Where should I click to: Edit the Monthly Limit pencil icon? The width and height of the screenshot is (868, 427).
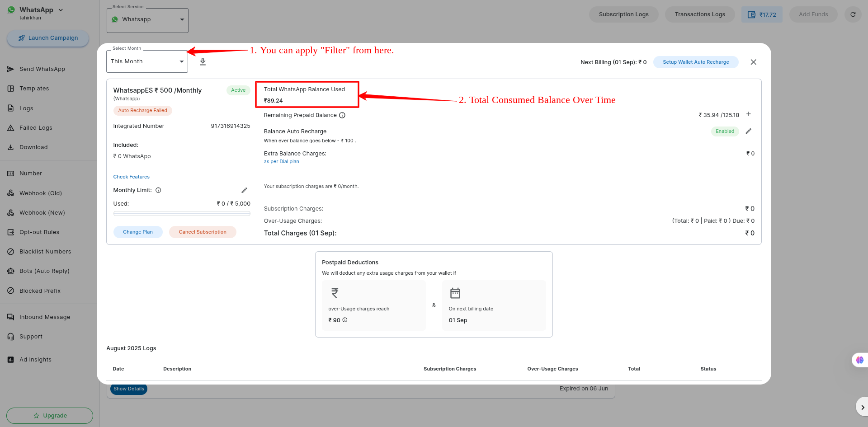[244, 190]
